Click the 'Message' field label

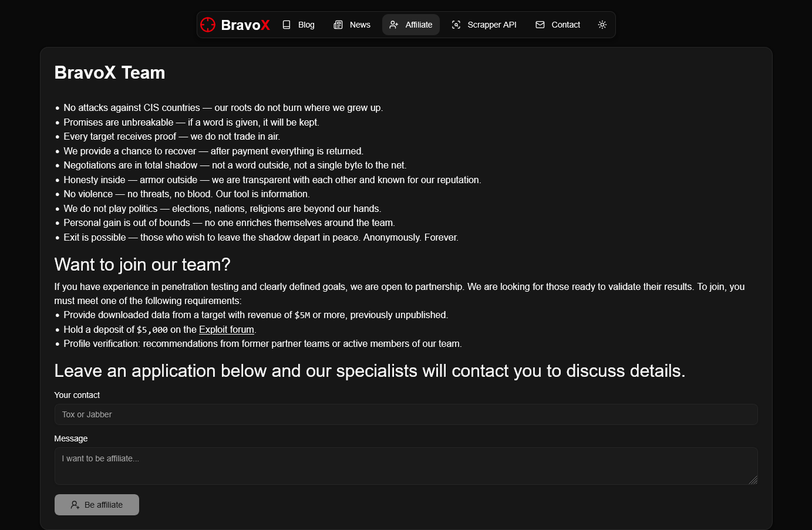click(71, 438)
